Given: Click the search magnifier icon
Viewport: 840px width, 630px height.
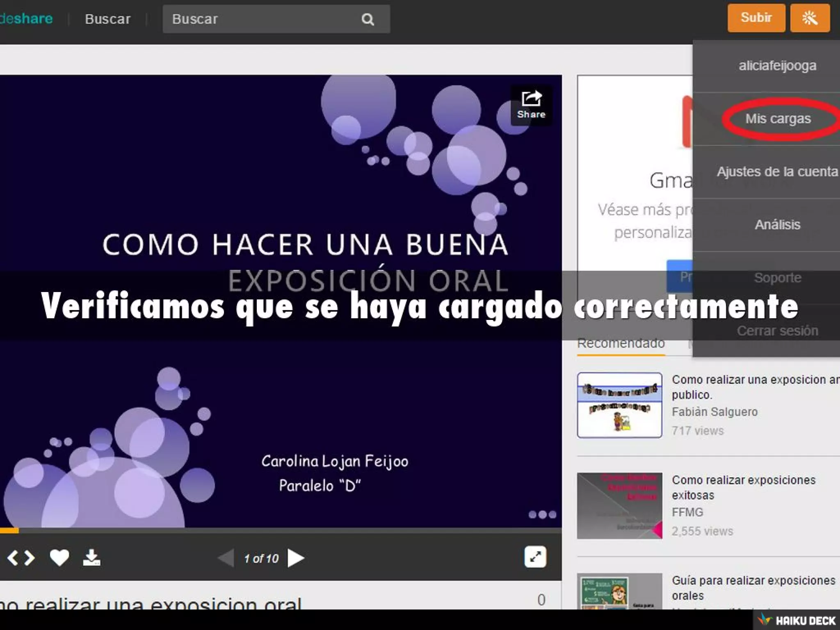Looking at the screenshot, I should coord(367,19).
